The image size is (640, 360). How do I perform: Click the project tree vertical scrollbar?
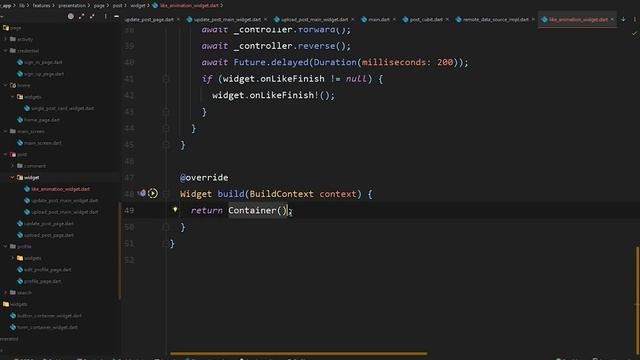(x=120, y=250)
